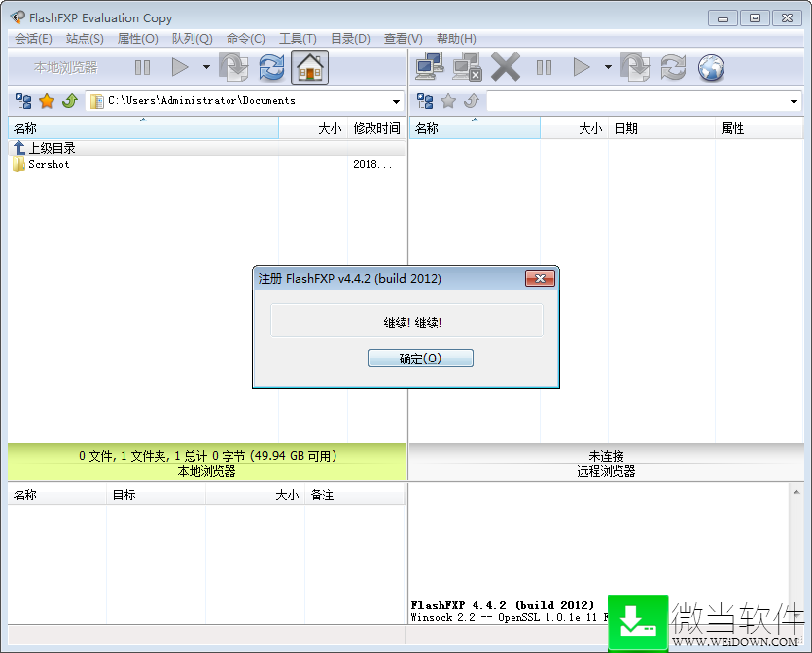Close the FlashFXP registration dialog
This screenshot has height=653, width=812.
[x=540, y=278]
